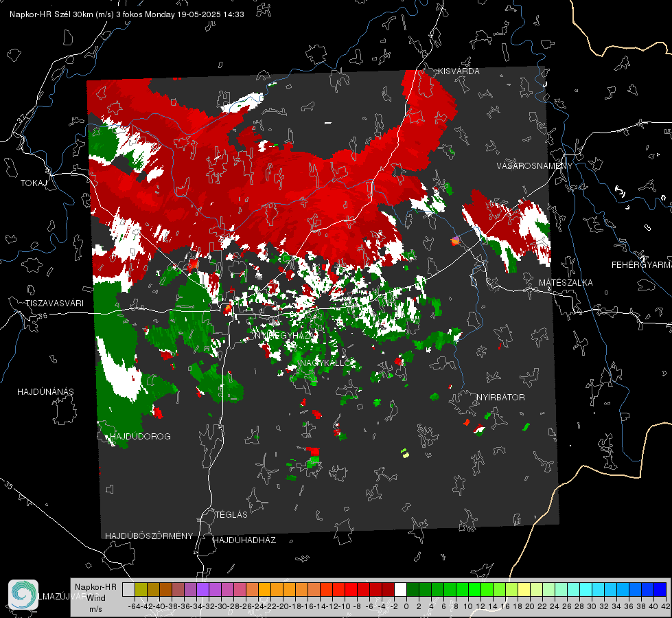Click the map title with date 19-05-2025 14:33

coord(127,14)
